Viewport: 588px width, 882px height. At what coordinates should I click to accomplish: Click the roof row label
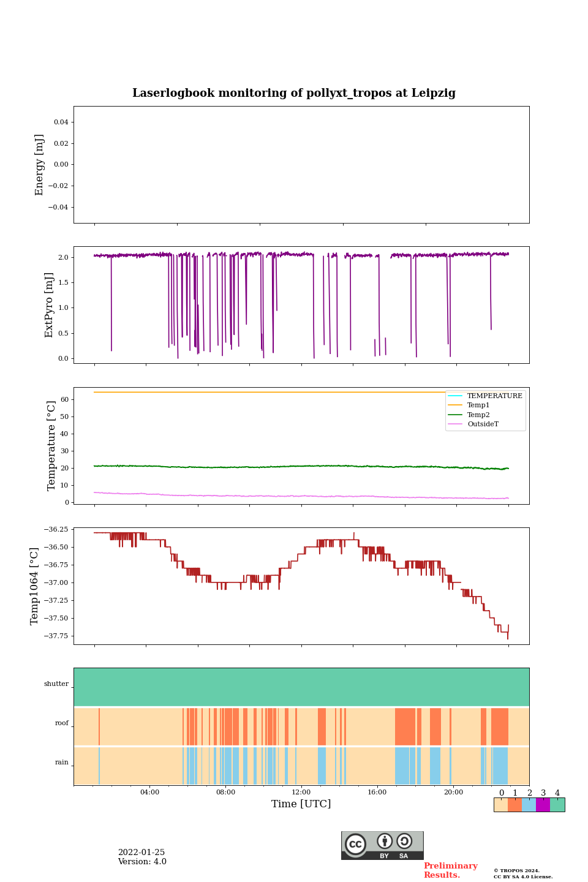point(62,723)
